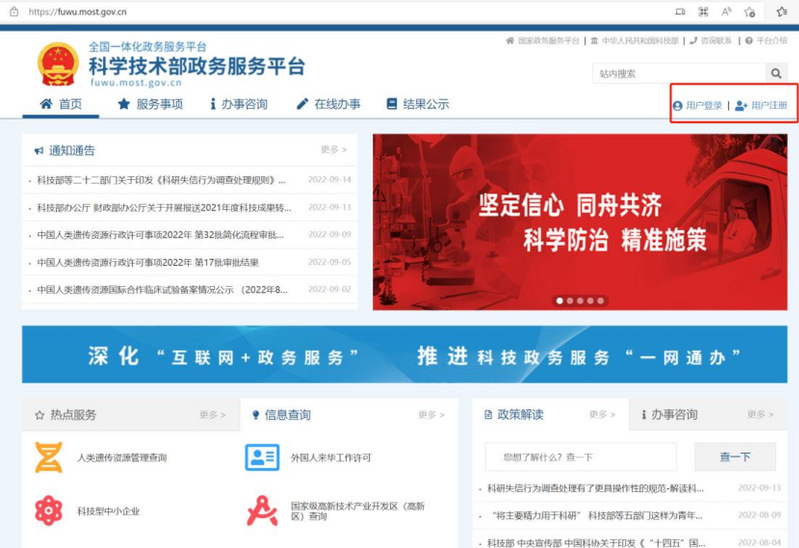Click the national emblem logo
The image size is (799, 548).
58,64
